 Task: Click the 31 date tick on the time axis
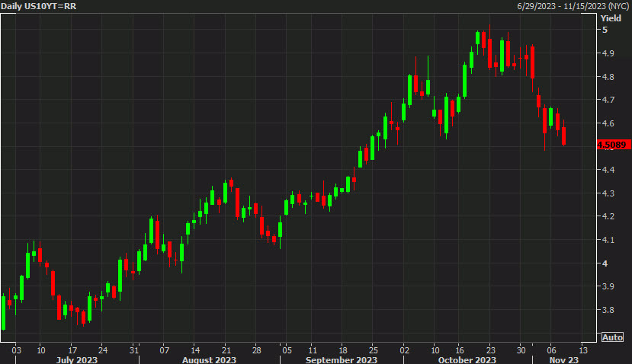[134, 350]
